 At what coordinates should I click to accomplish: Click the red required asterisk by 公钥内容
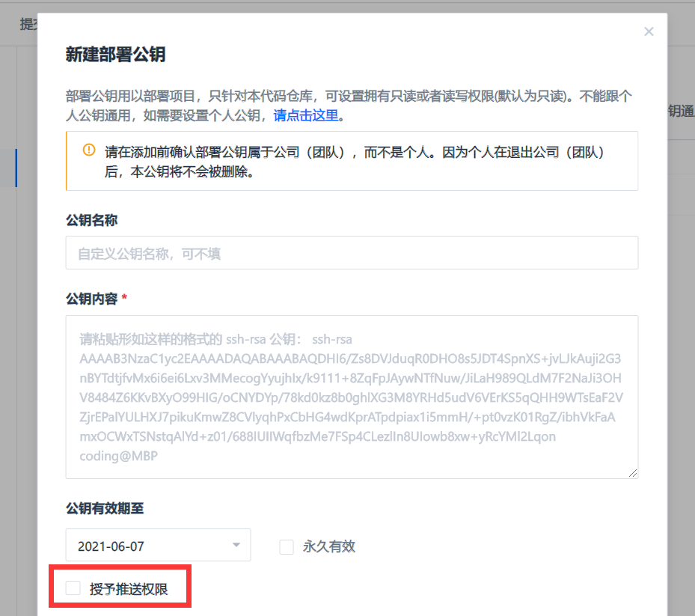coord(124,299)
